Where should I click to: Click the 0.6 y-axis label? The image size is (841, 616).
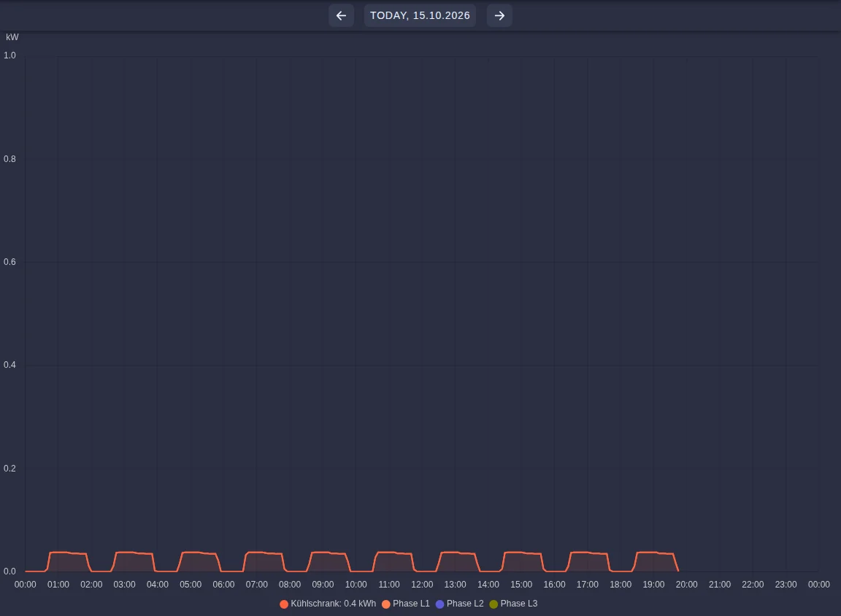pyautogui.click(x=9, y=262)
